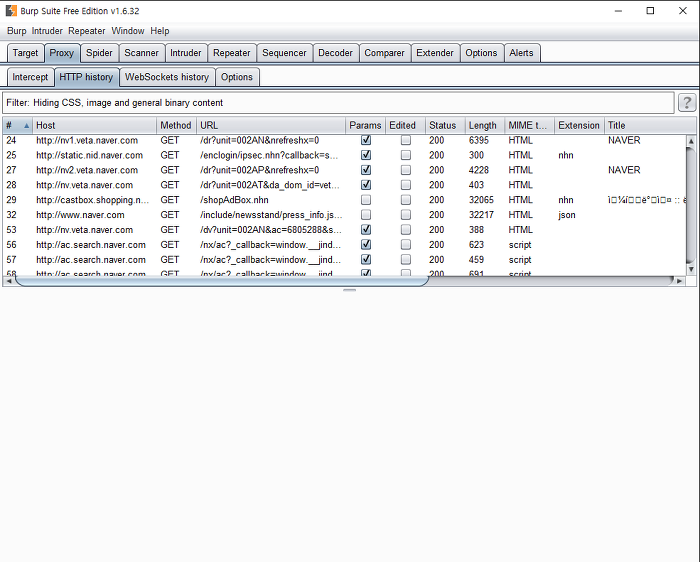Click the horizontal scrollbar right arrow
700x562 pixels.
tap(679, 281)
